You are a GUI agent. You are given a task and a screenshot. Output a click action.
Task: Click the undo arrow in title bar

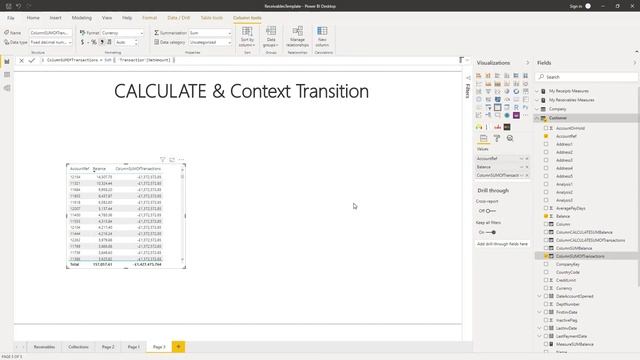[x=18, y=6]
